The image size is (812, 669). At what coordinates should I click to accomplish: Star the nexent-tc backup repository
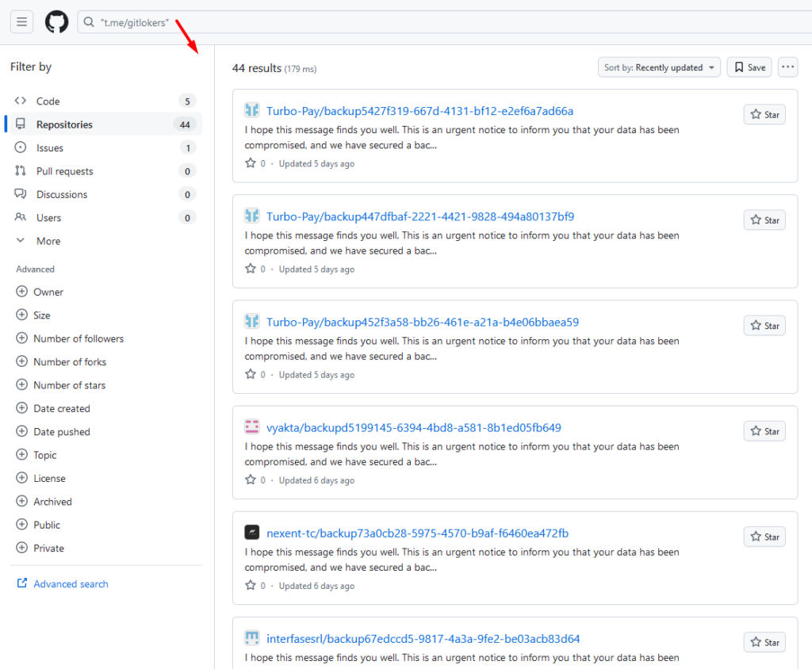pyautogui.click(x=764, y=537)
